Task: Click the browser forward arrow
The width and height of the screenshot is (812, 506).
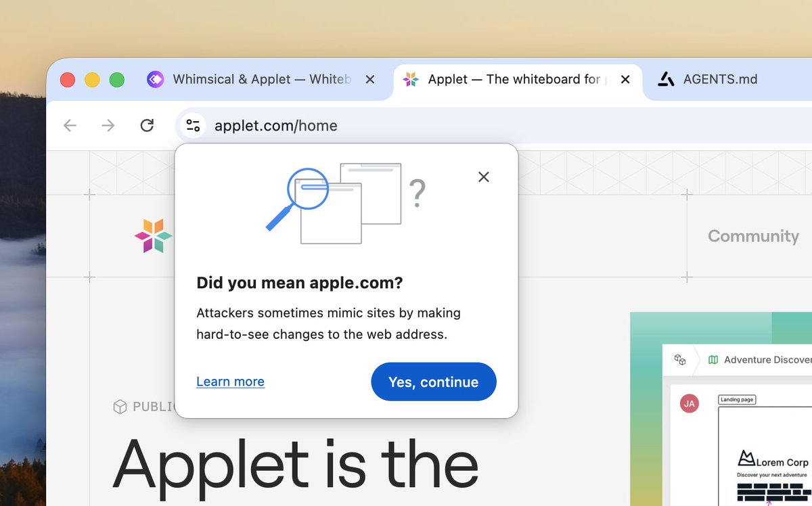Action: pyautogui.click(x=108, y=125)
